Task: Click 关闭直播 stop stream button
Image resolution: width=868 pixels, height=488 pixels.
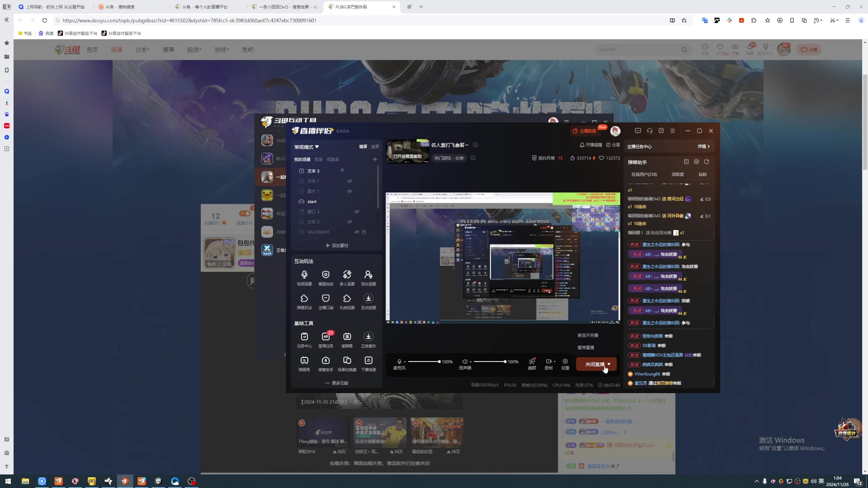Action: [595, 364]
